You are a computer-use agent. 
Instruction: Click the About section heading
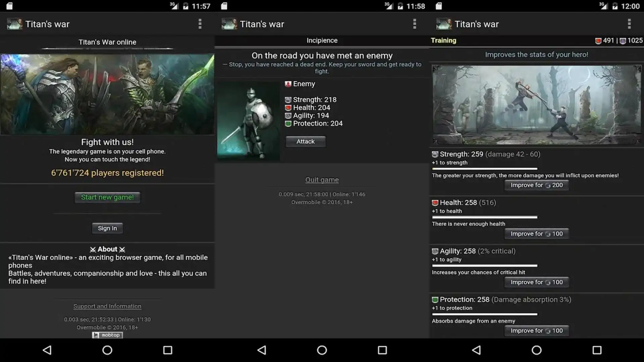(x=107, y=249)
